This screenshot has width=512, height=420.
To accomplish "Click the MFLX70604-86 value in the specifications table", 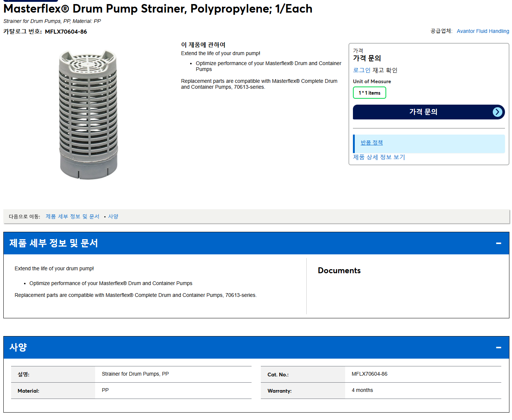I will pyautogui.click(x=370, y=374).
